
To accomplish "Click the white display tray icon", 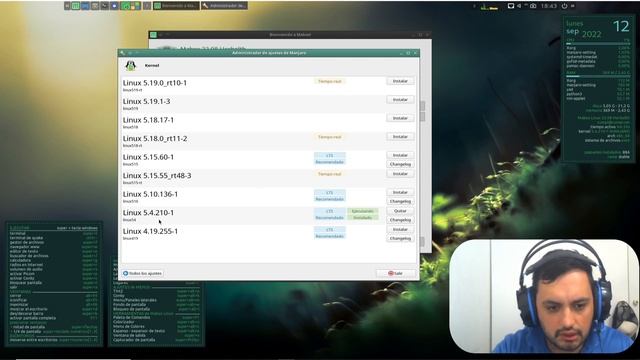I will 511,6.
